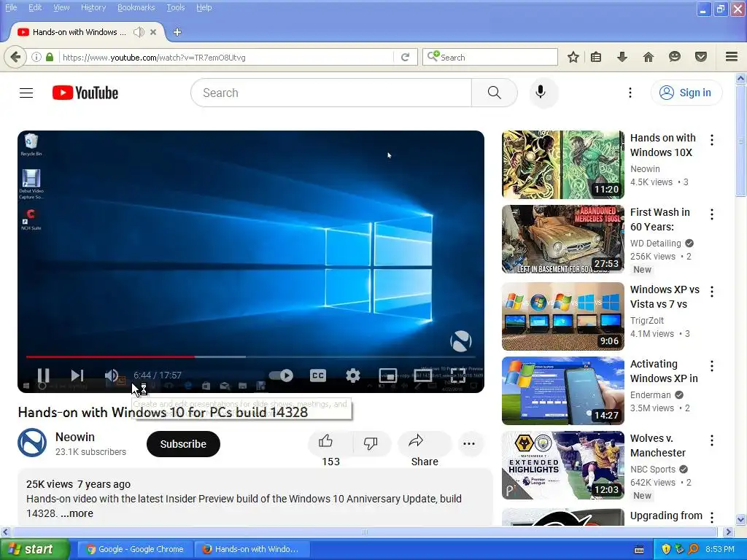747x560 pixels.
Task: Click the tray magnifier search icon
Action: (693, 549)
